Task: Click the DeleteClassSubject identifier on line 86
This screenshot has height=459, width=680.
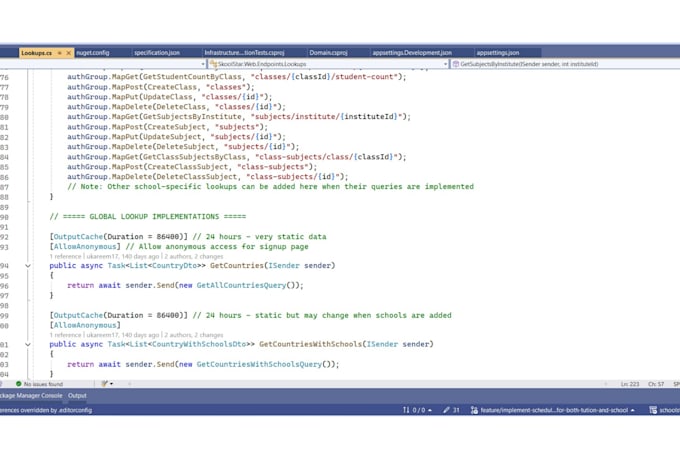Action: (x=196, y=177)
